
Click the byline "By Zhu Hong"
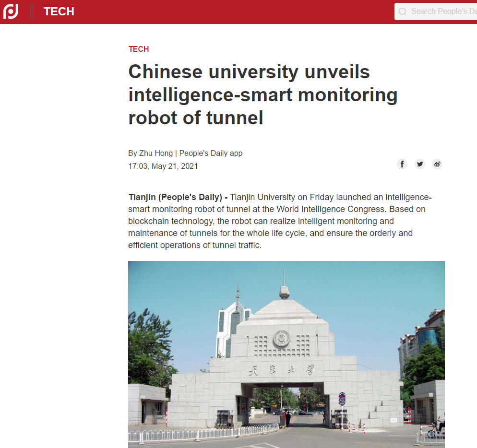pos(151,153)
